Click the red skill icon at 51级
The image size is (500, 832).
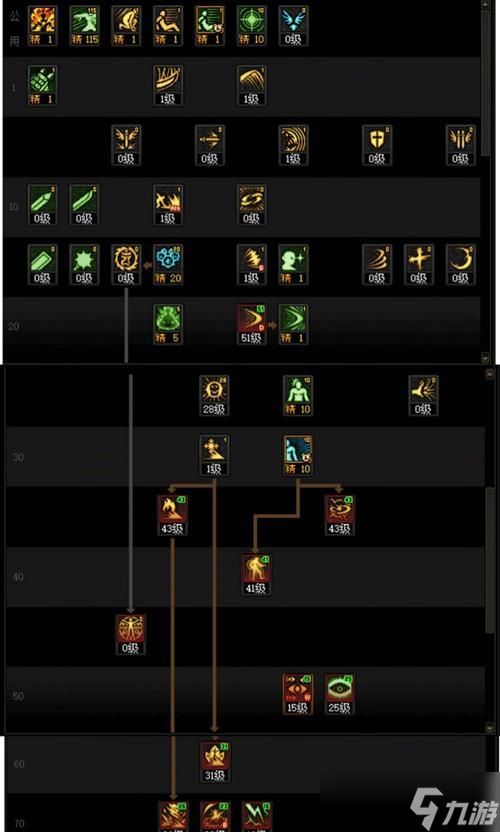point(252,324)
